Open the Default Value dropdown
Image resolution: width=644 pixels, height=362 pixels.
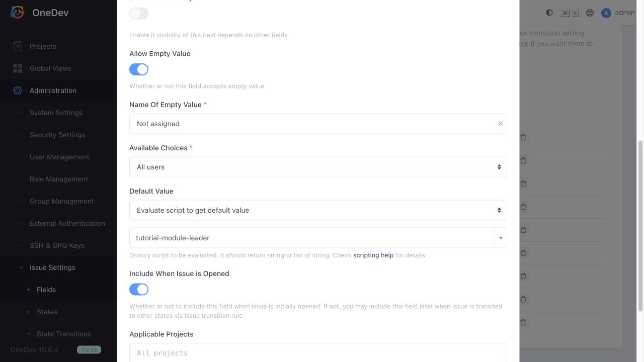click(318, 210)
